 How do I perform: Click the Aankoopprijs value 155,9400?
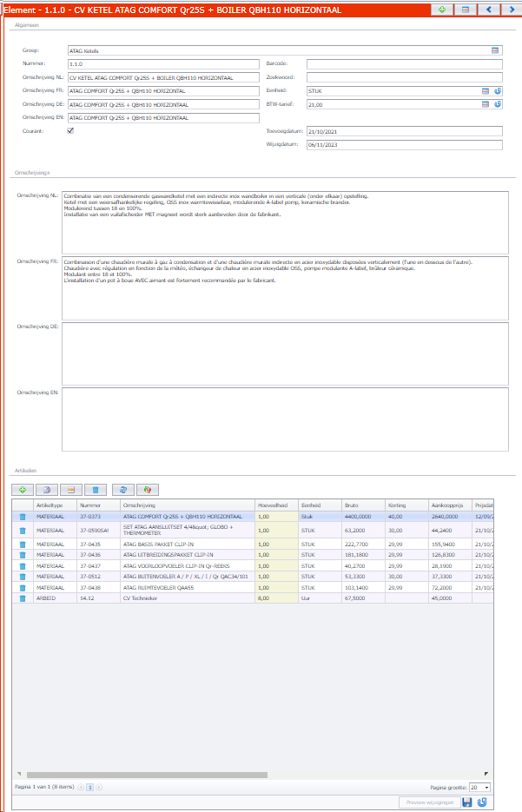tap(450, 545)
